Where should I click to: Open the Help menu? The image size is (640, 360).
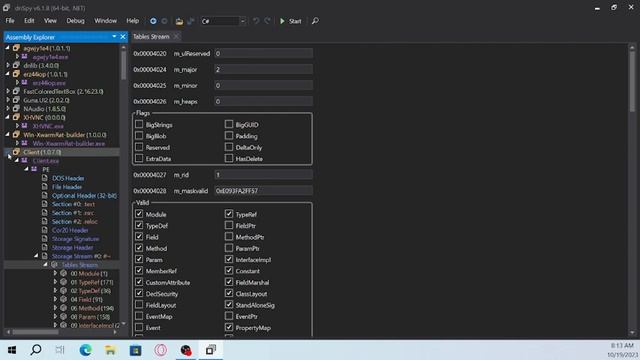[x=132, y=21]
